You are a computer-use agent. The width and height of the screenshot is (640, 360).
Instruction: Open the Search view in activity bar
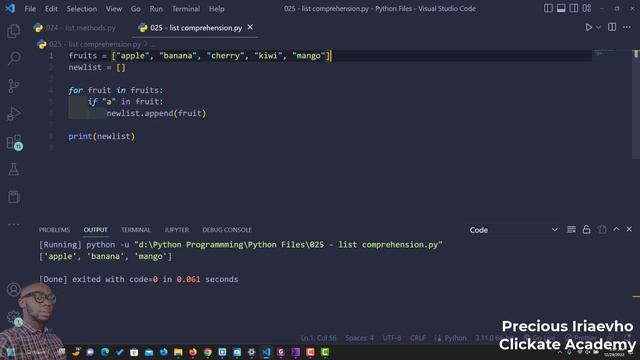coord(14,58)
